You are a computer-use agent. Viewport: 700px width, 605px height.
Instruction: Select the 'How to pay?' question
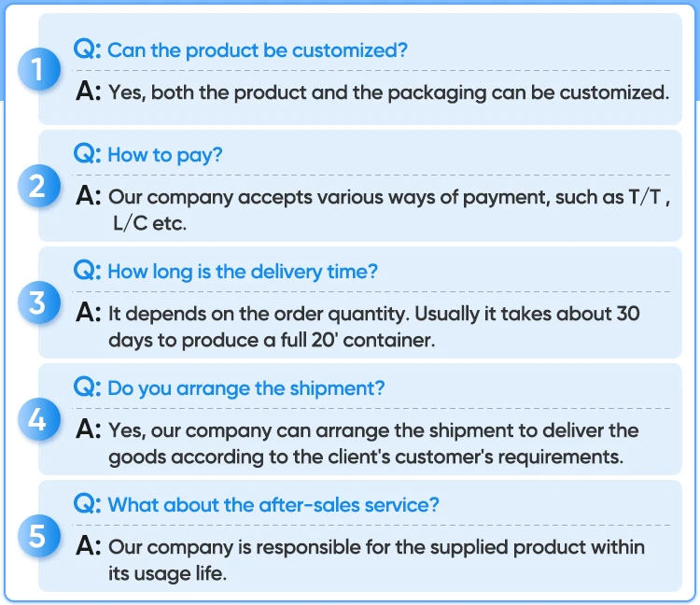[165, 155]
